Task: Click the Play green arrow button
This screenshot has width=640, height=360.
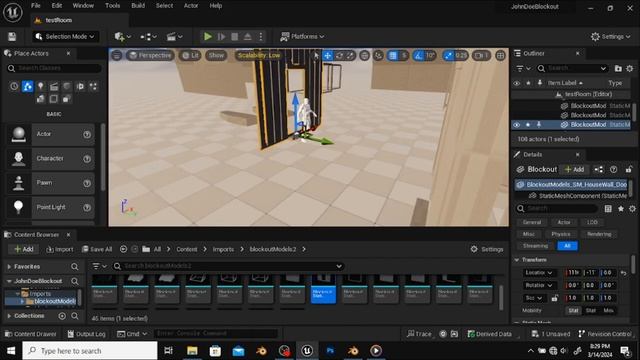Action: (208, 37)
